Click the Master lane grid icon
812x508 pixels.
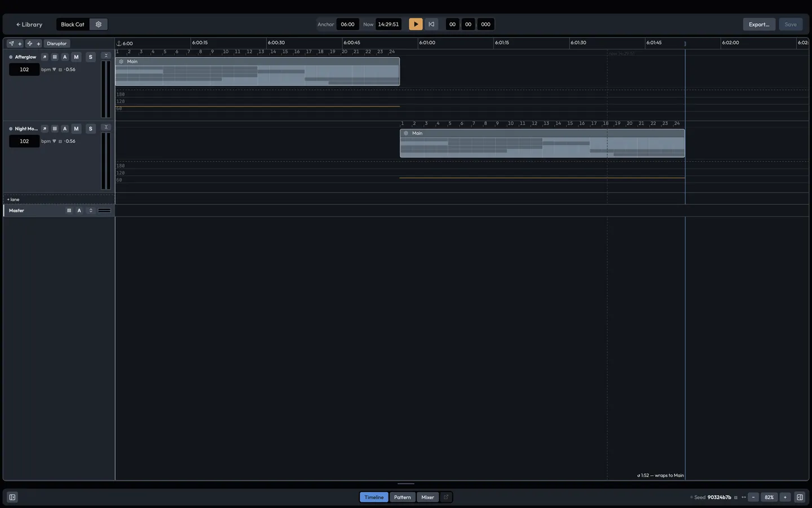coord(69,211)
